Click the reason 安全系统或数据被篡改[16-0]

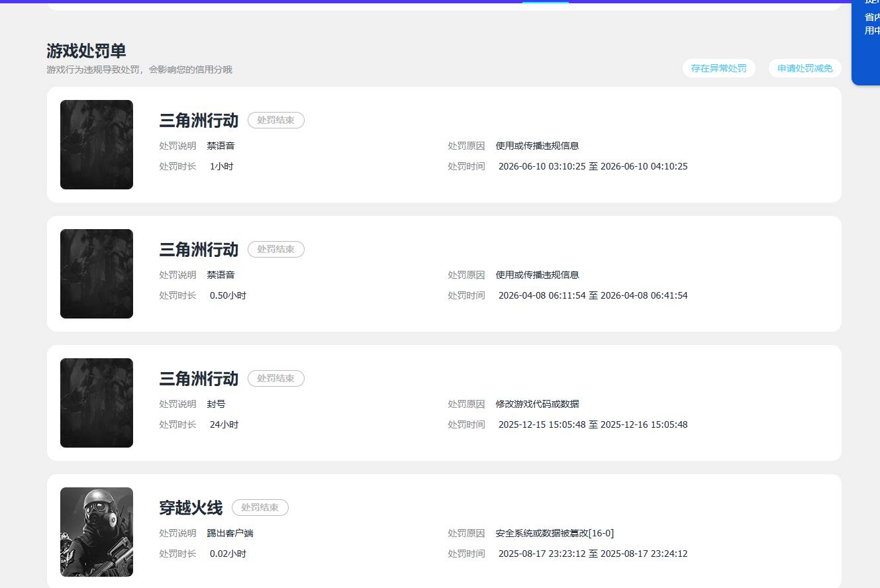coord(555,533)
